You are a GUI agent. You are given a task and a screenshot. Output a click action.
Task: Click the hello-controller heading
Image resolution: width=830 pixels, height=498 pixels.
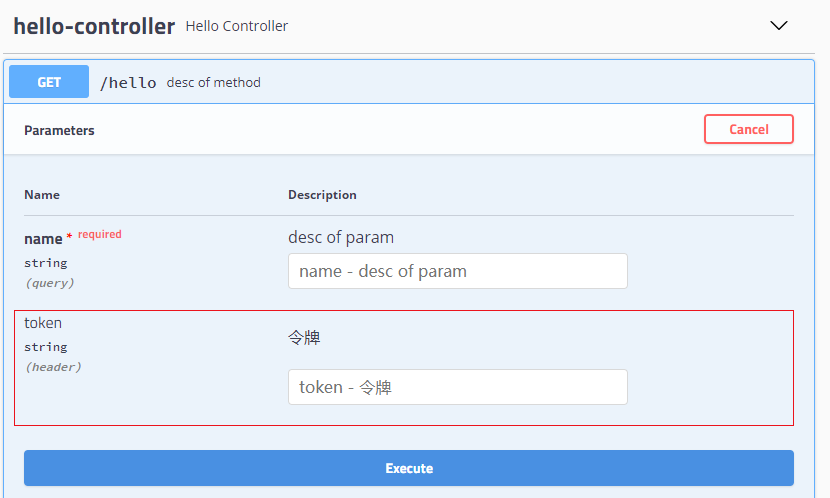tap(94, 26)
